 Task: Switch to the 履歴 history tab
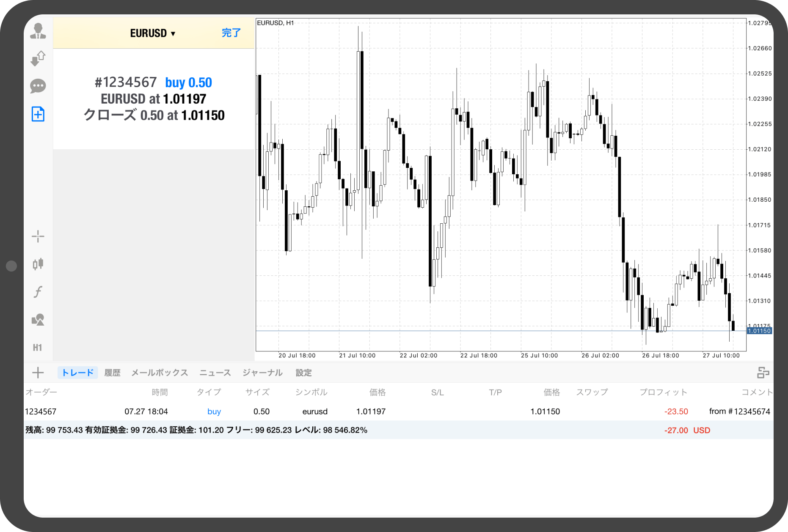coord(112,373)
